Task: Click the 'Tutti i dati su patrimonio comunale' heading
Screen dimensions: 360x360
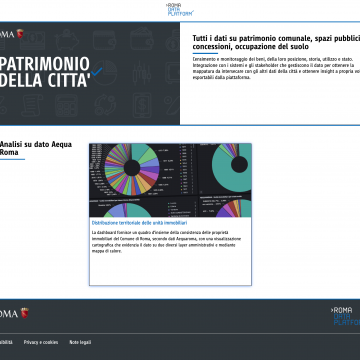Action: coord(276,42)
